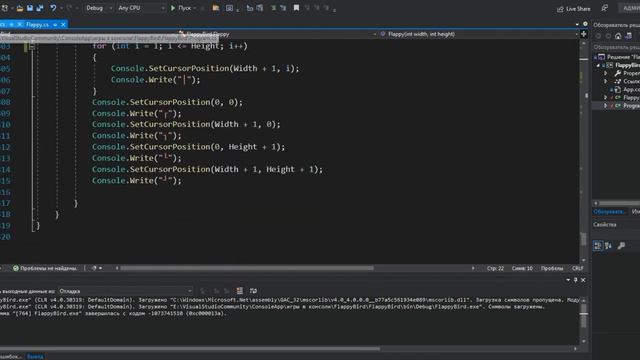
Task: Click the Live Share icon
Action: click(560, 9)
